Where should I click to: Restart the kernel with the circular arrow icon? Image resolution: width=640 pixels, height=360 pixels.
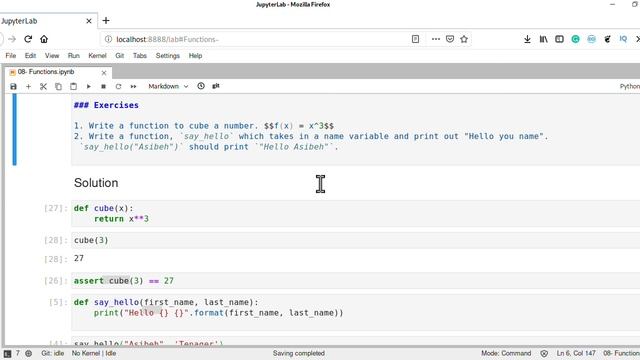[118, 87]
